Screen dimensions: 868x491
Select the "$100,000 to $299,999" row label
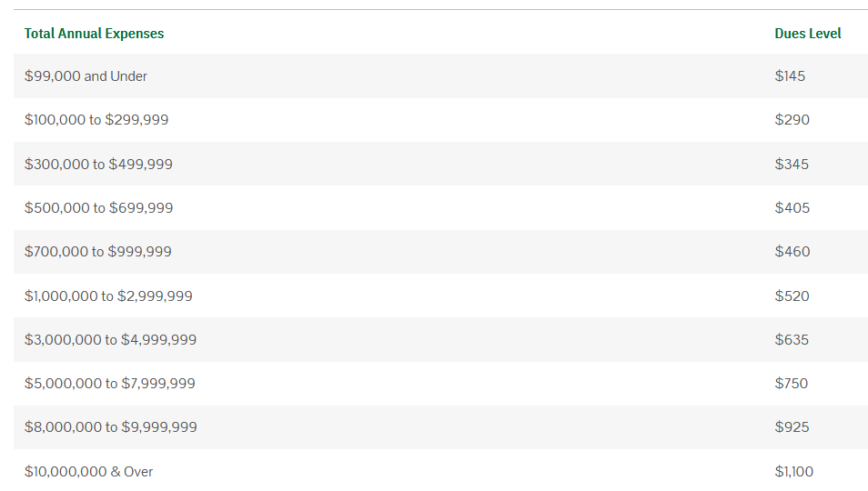point(96,120)
